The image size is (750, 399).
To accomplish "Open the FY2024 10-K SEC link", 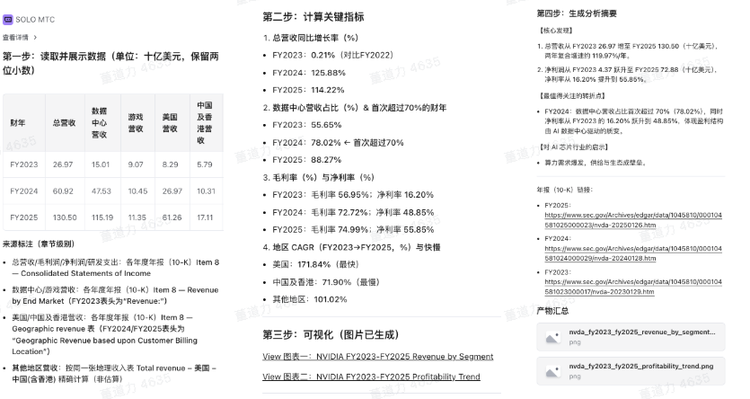I will (x=633, y=254).
